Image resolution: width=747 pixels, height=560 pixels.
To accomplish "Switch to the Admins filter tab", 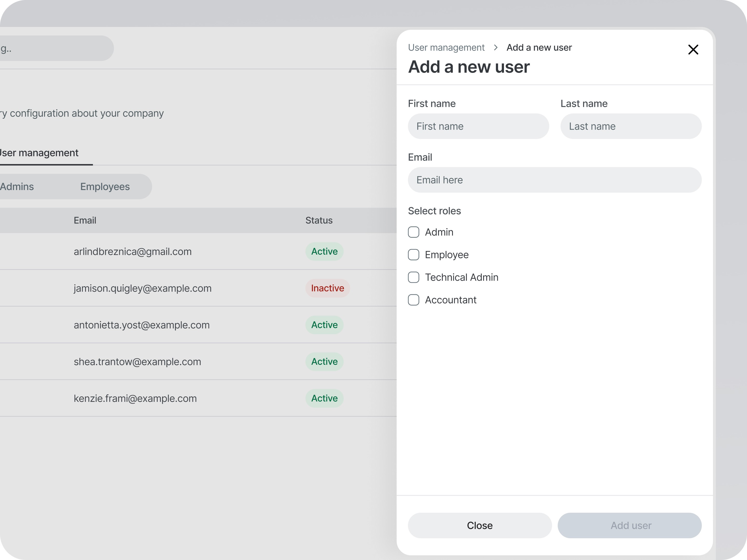I will click(17, 187).
